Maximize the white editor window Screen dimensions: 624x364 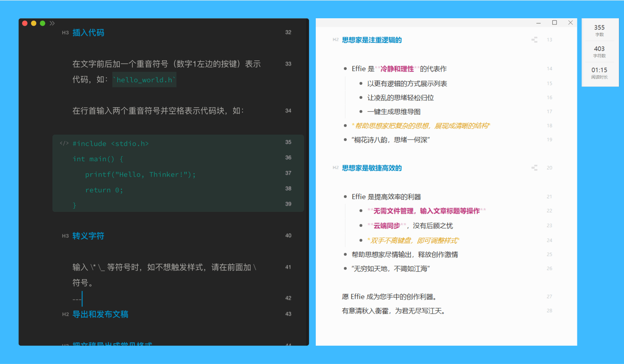coord(555,23)
